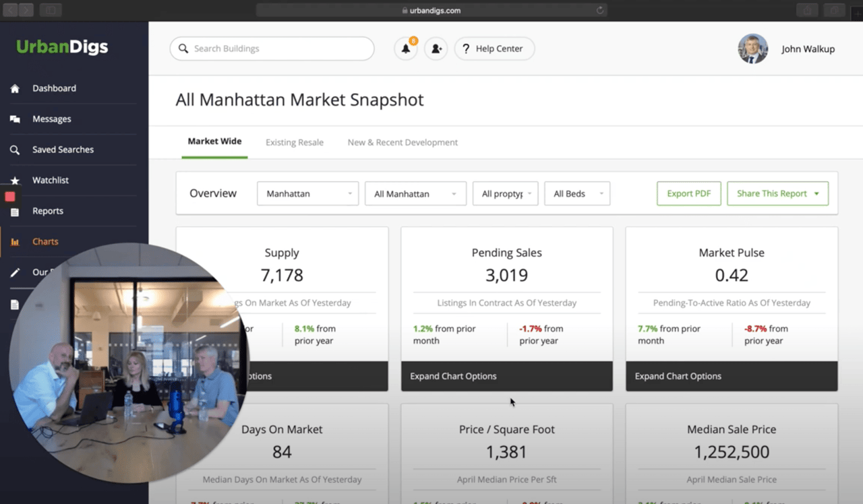863x504 pixels.
Task: Click Price / Square Foot value 1,381
Action: coord(506,451)
